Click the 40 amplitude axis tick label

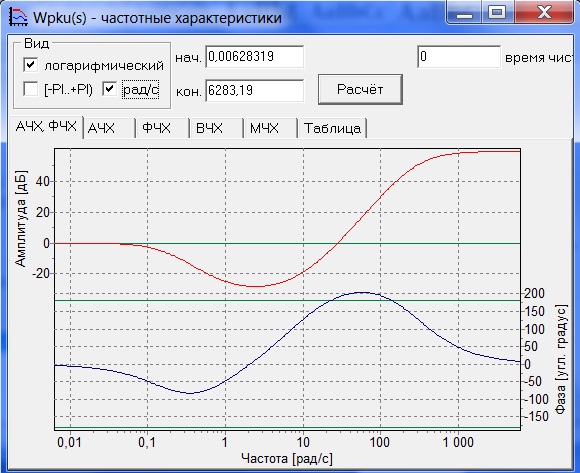pos(43,182)
